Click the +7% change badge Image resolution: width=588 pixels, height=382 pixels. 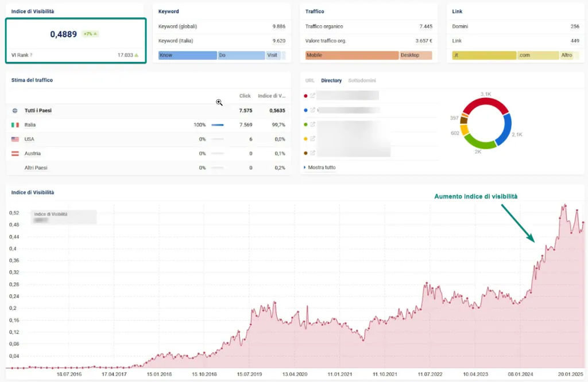tap(90, 34)
